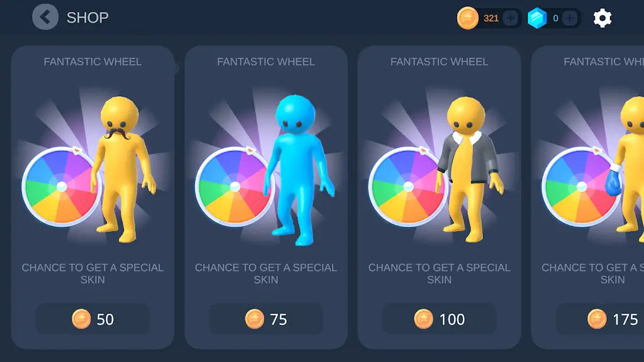Go back using the arrow button
The image size is (644, 362).
pos(45,17)
